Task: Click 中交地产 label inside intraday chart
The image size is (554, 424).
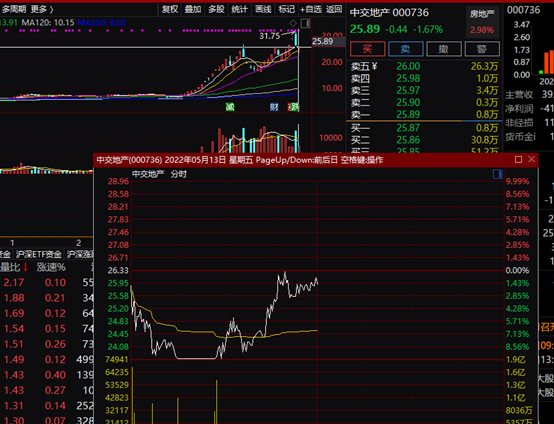Action: tap(148, 174)
